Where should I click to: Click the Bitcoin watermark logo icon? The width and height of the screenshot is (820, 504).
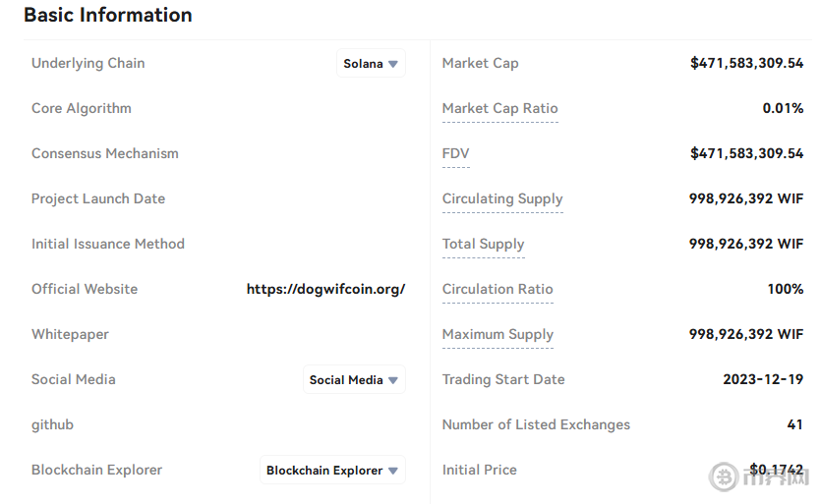[724, 476]
